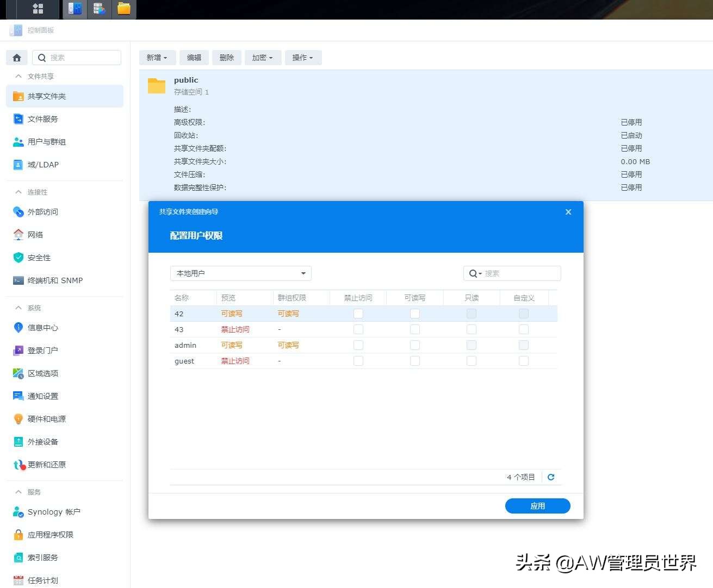Viewport: 713px width, 588px height.
Task: 点击任务栏左侧的主菜单图标
Action: click(x=38, y=9)
